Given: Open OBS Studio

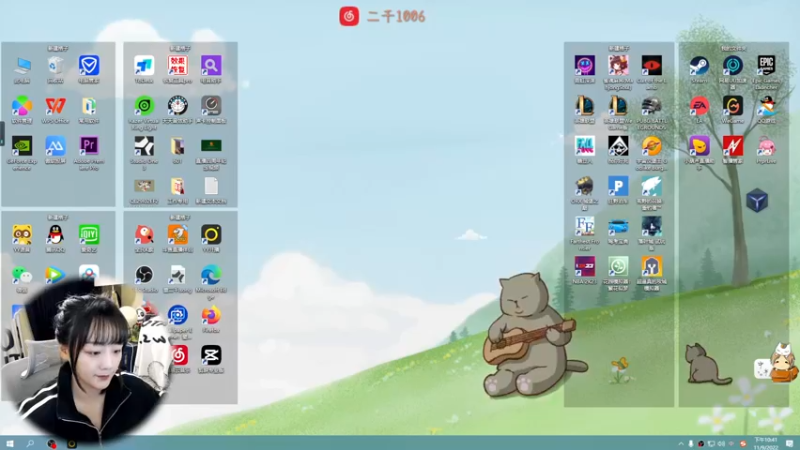Looking at the screenshot, I should tap(144, 275).
